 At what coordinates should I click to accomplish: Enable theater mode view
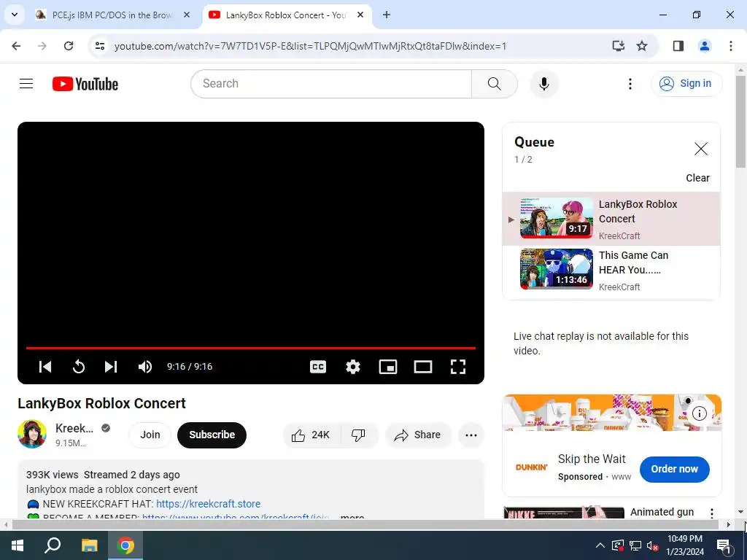423,367
